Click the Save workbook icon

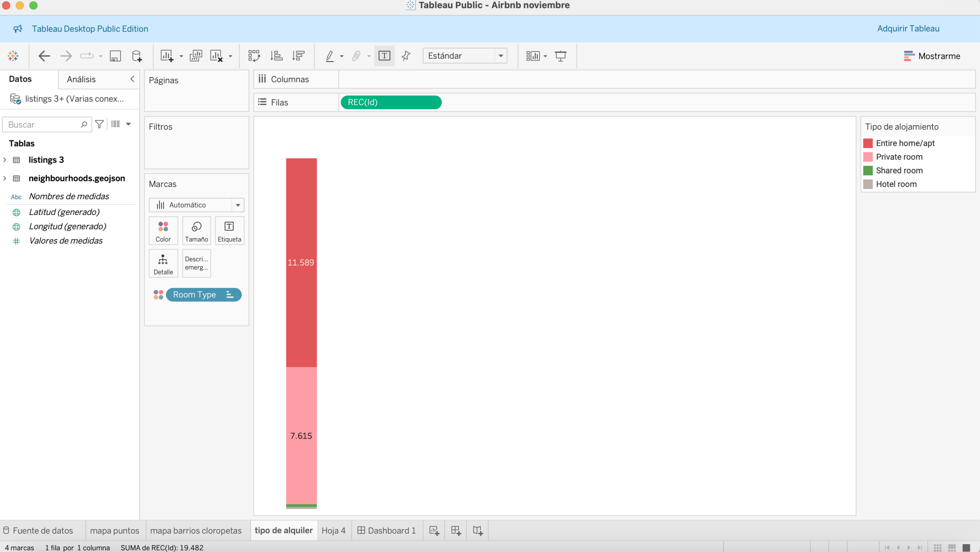pyautogui.click(x=115, y=56)
